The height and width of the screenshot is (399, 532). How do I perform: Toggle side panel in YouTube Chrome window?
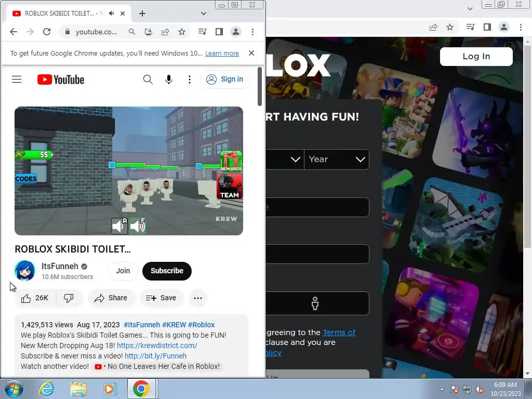coord(219,32)
